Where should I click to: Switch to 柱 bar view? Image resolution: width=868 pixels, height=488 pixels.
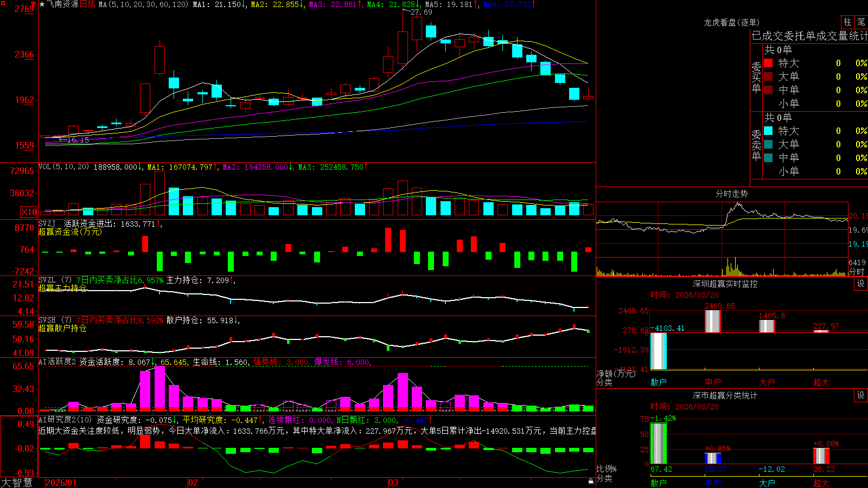[x=847, y=22]
